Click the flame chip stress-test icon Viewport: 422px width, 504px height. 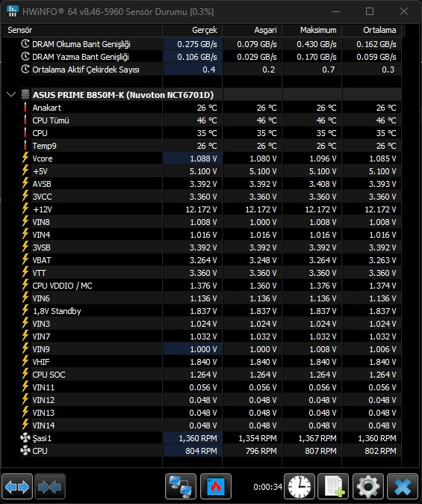[x=216, y=487]
